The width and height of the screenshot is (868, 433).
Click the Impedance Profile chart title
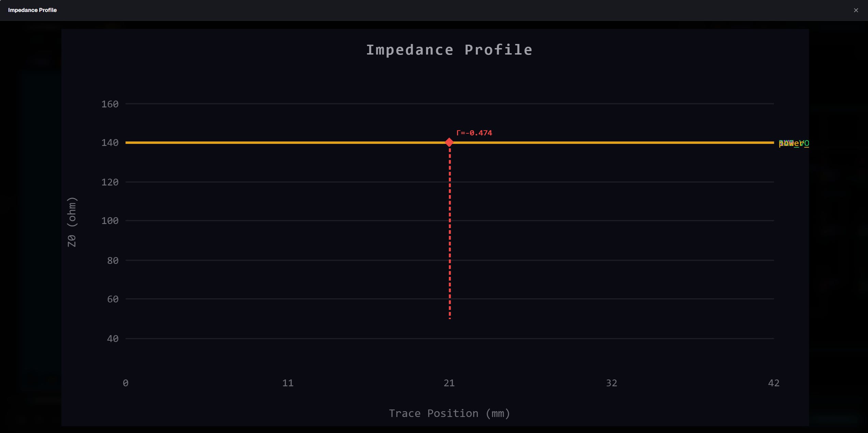449,50
